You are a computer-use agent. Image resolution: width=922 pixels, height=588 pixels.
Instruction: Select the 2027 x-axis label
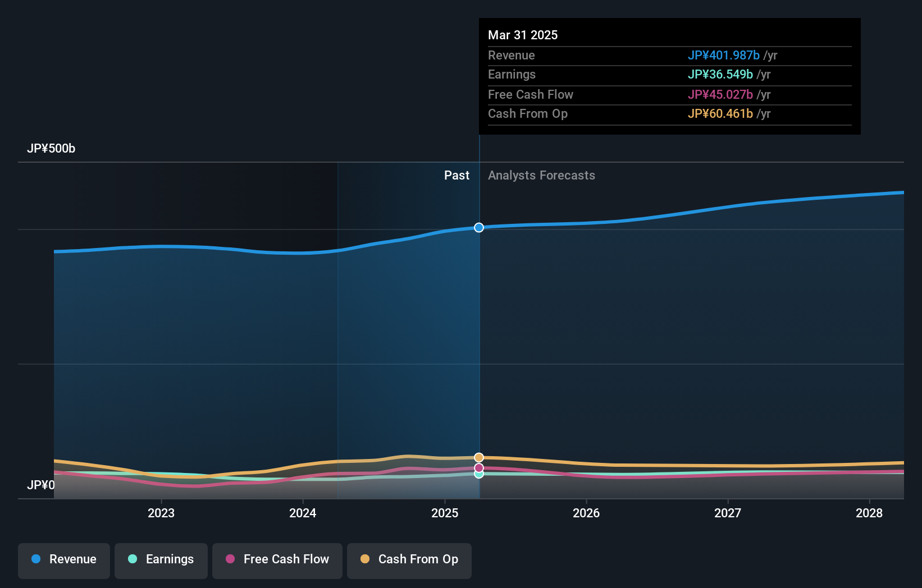tap(728, 513)
